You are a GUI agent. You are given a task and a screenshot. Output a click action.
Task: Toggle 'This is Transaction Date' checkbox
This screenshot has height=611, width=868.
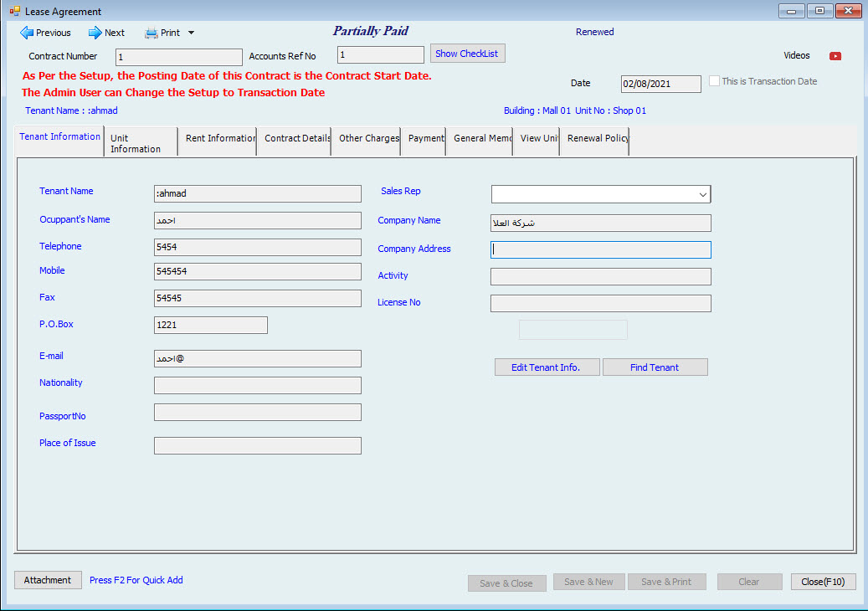(x=714, y=81)
